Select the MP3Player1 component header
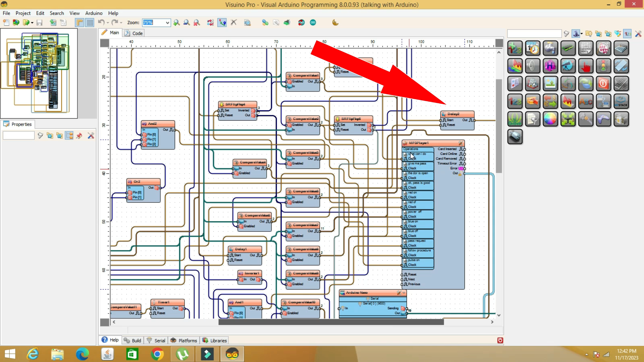644x362 pixels. point(433,143)
